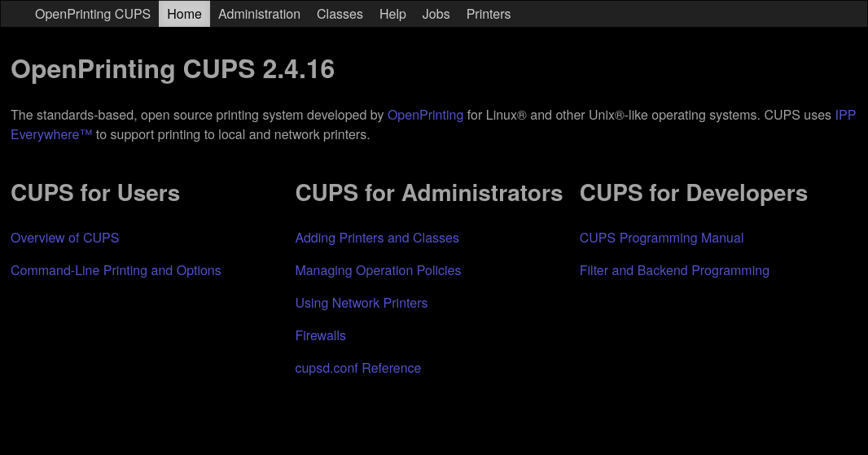This screenshot has width=868, height=455.
Task: Open the Firewalls help link
Action: [321, 336]
